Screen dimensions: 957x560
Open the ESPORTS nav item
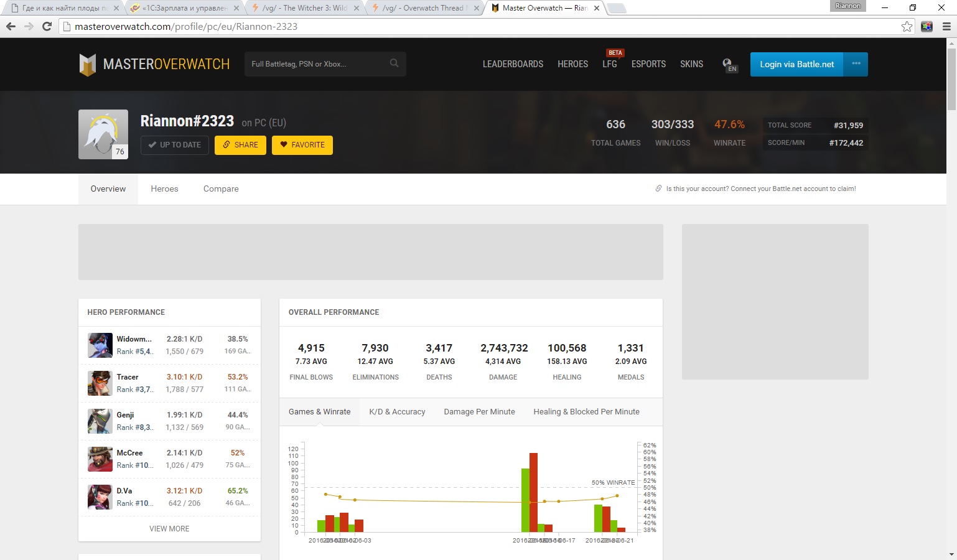click(x=648, y=64)
